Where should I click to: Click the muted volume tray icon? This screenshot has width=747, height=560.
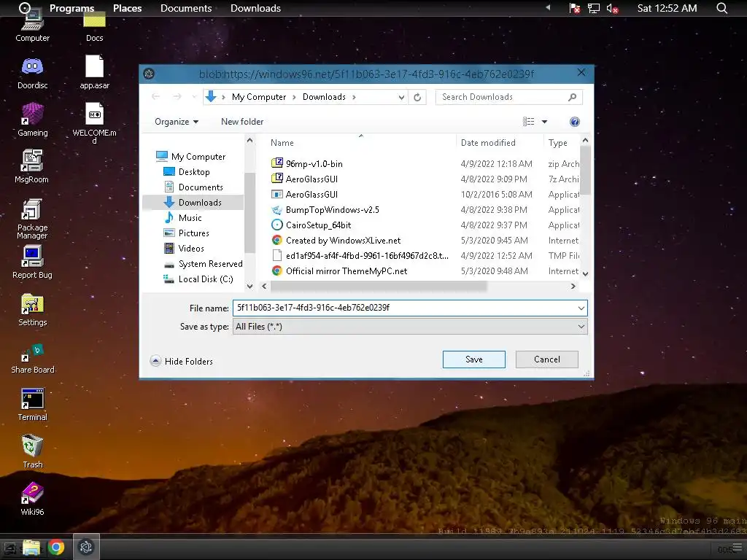click(x=612, y=8)
